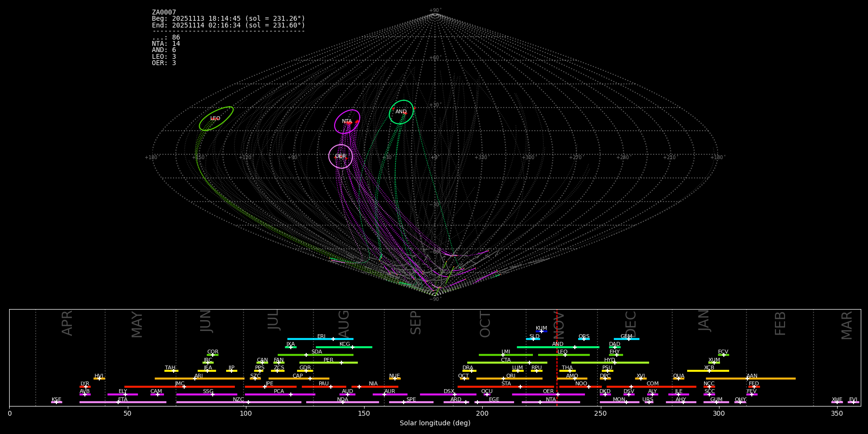This screenshot has width=868, height=434.
Task: Select the pink NTA bar in the timeline
Action: pos(551,402)
